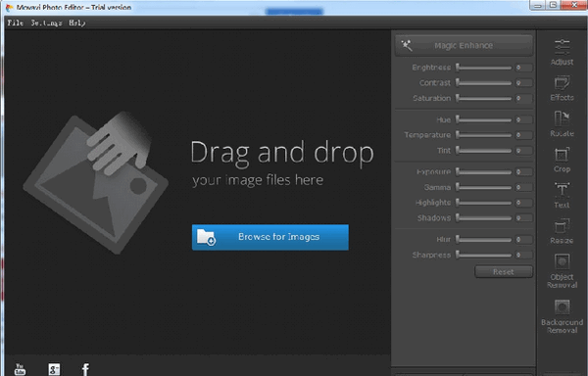Click the Magic Enhance button
The width and height of the screenshot is (588, 376).
tap(464, 45)
